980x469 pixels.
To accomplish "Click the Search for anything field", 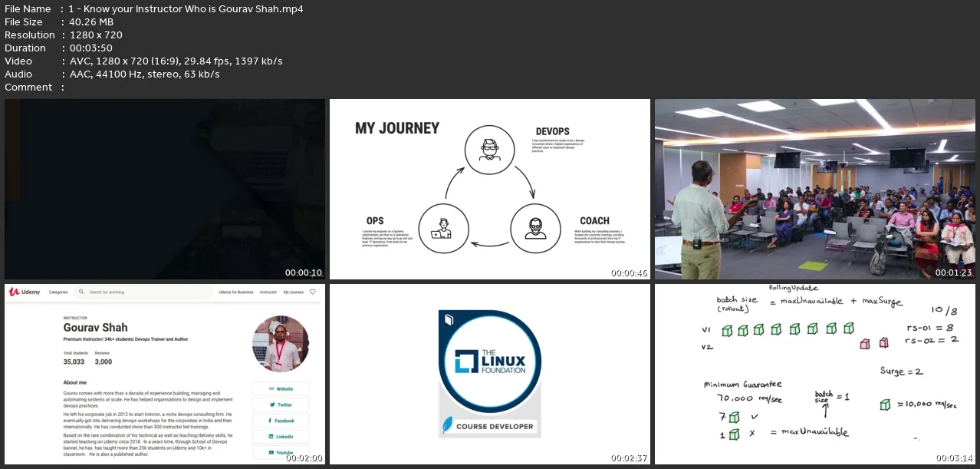I will (x=144, y=292).
